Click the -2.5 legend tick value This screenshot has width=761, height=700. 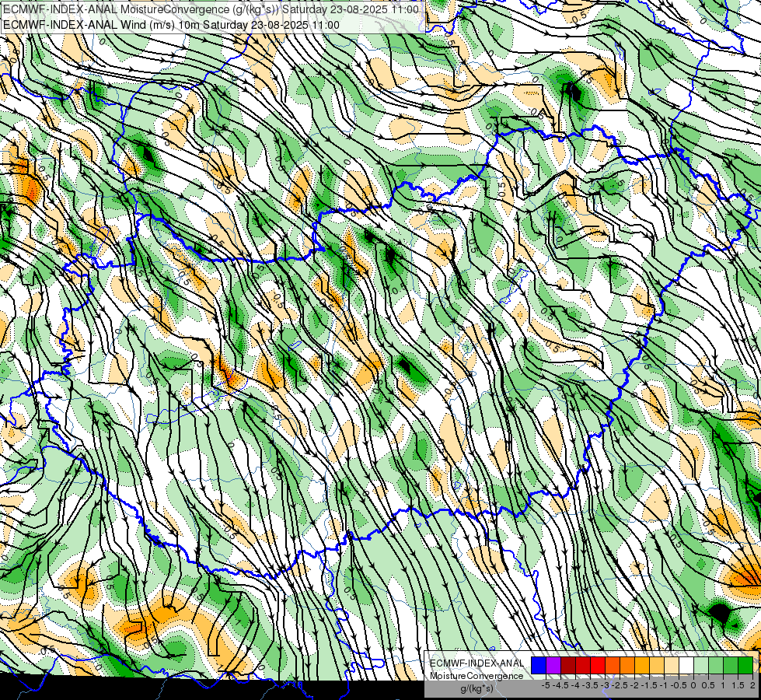[620, 685]
